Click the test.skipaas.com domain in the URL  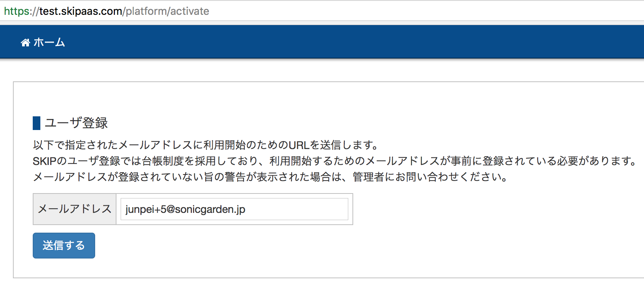(x=81, y=11)
